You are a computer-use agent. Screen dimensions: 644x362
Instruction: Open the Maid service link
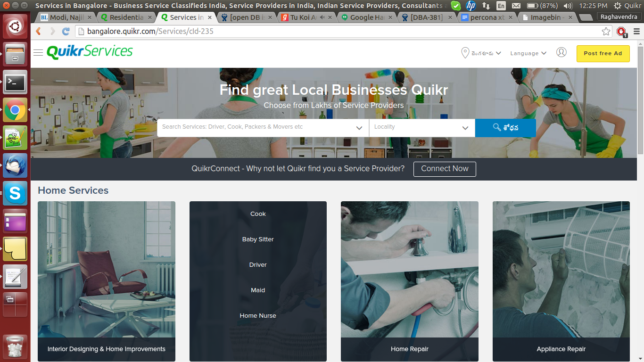pyautogui.click(x=258, y=290)
